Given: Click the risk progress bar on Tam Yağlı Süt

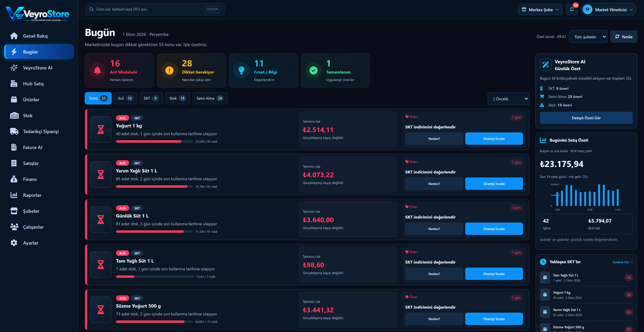Looking at the screenshot, I should (155, 277).
